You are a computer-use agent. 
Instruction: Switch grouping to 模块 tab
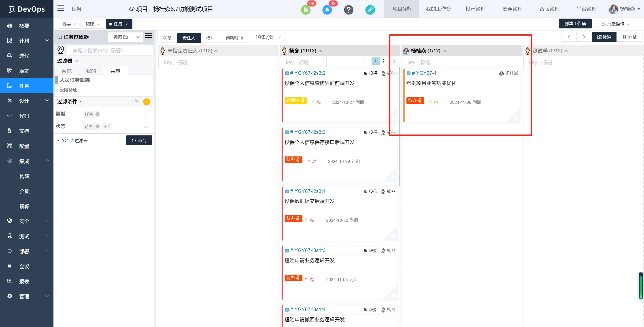210,38
